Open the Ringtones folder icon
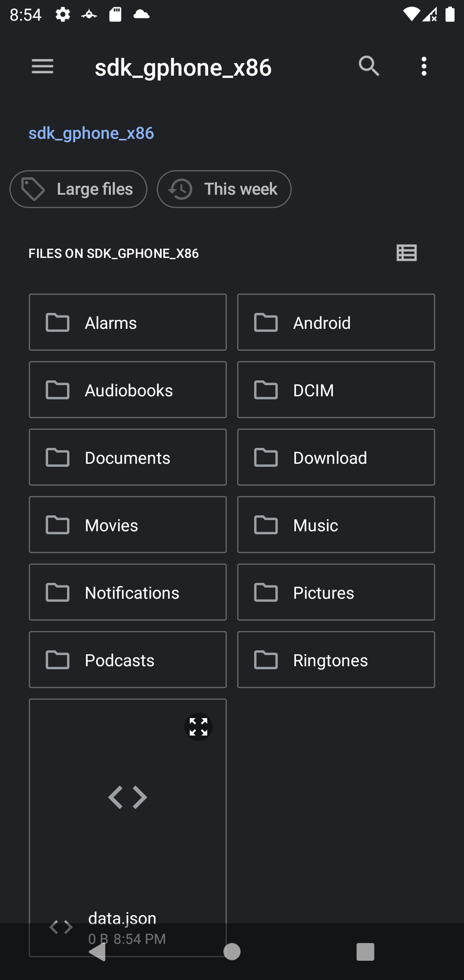This screenshot has height=980, width=464. click(x=266, y=660)
